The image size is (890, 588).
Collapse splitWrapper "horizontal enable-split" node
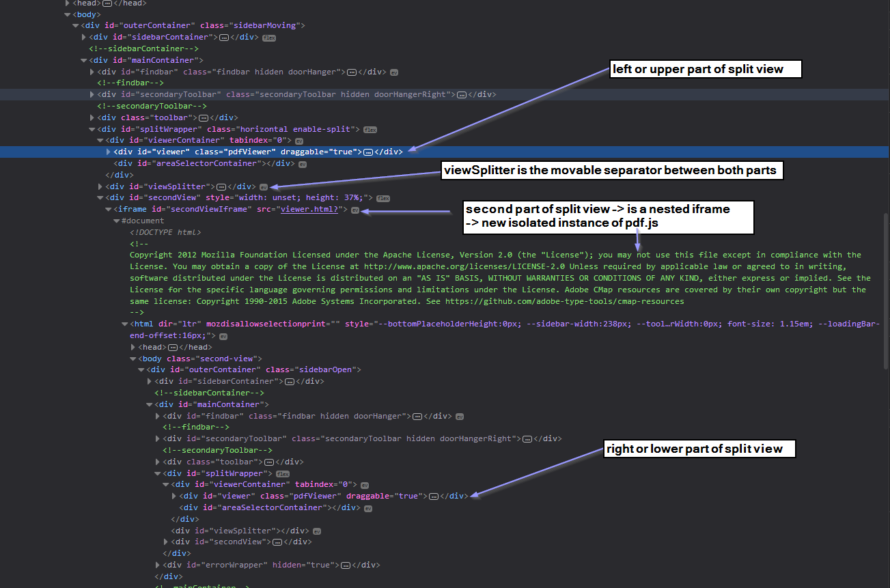click(x=92, y=129)
